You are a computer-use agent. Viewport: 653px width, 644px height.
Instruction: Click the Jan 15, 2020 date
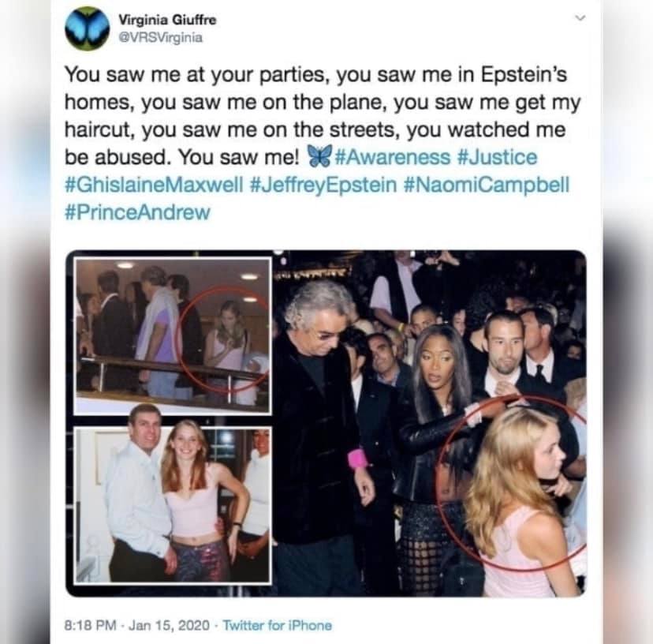point(169,625)
